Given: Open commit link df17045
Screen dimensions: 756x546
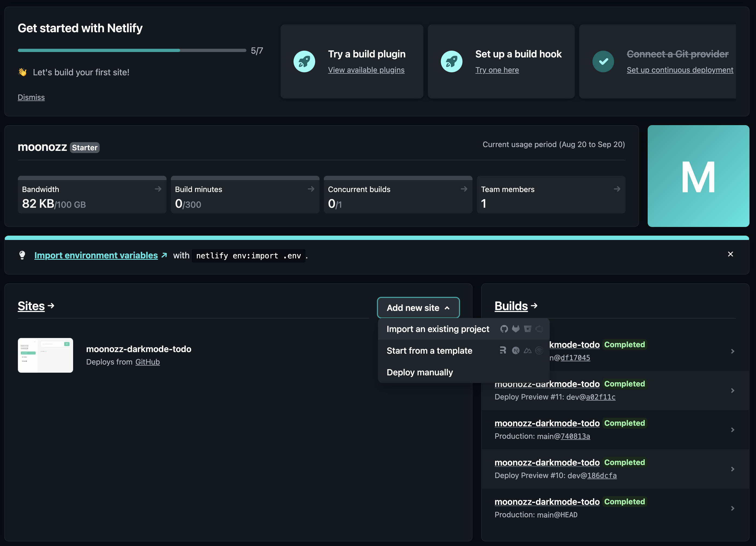Looking at the screenshot, I should (575, 358).
